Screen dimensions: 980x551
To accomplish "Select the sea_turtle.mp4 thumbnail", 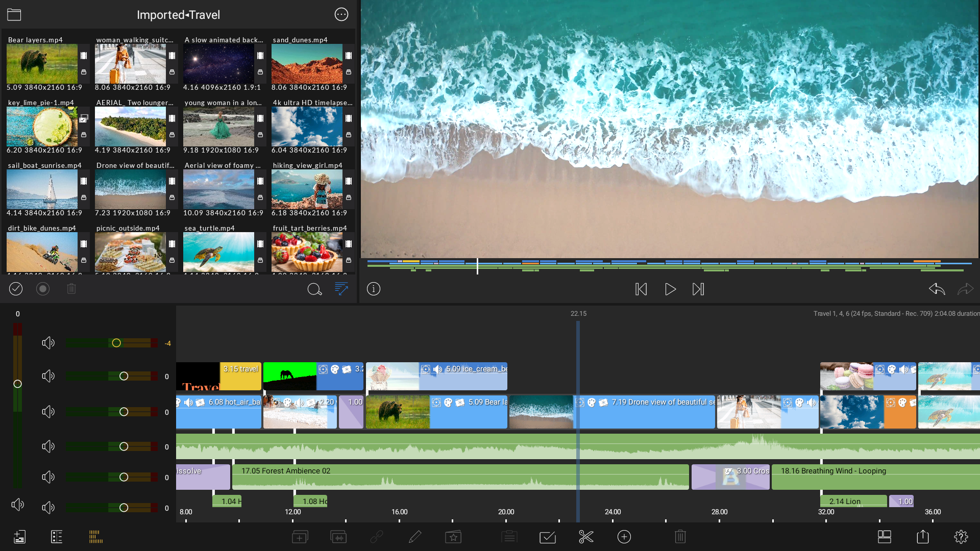I will point(218,252).
